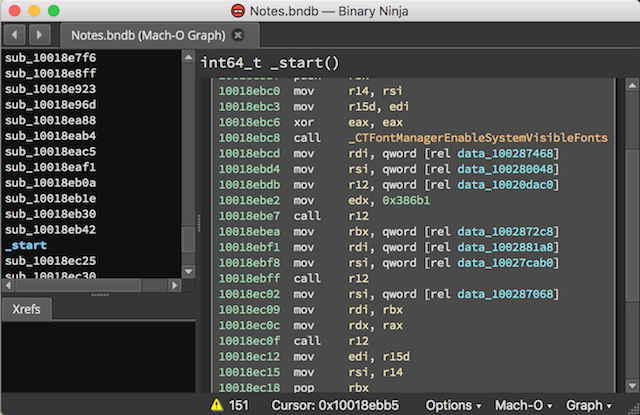The image size is (640, 415).
Task: Click address 10018ec18 pop rbx line
Action: pyautogui.click(x=293, y=388)
